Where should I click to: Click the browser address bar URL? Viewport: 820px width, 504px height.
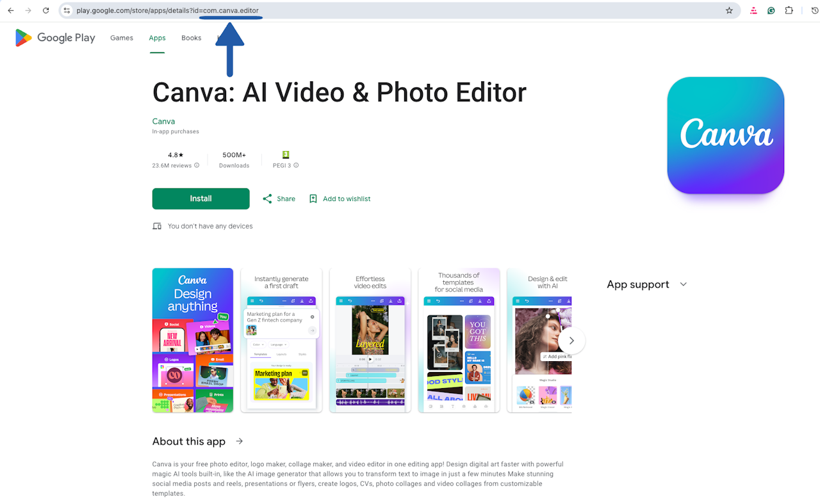pyautogui.click(x=168, y=10)
